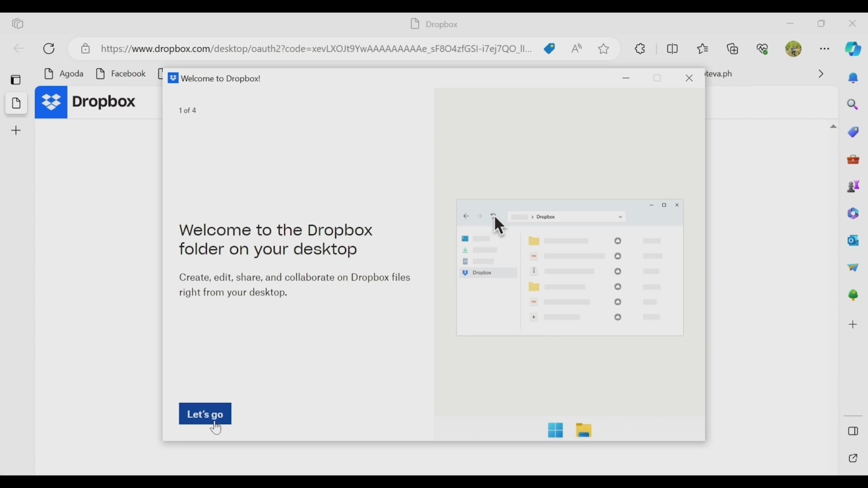Open the Favorites star-list icon
Image resolution: width=868 pixels, height=488 pixels.
[x=702, y=48]
